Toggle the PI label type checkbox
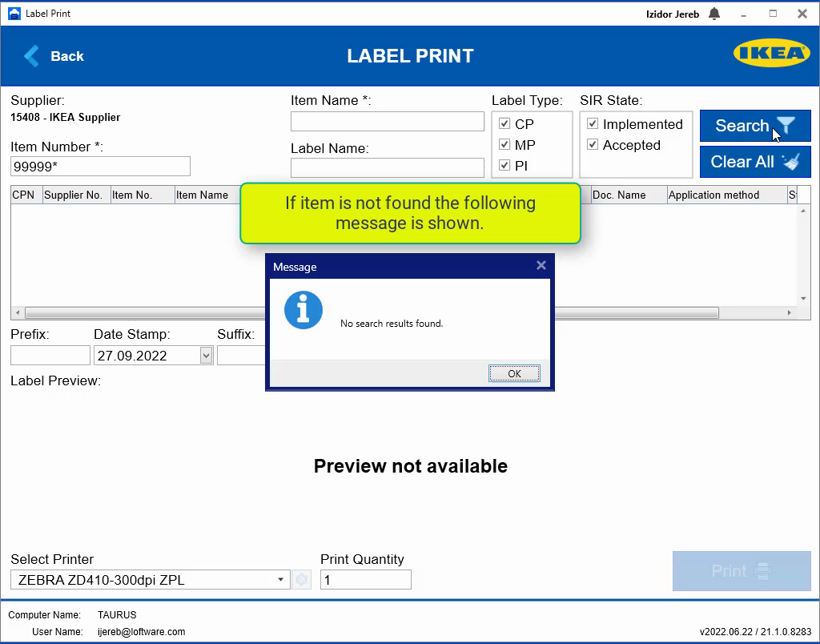The width and height of the screenshot is (820, 644). pyautogui.click(x=504, y=165)
